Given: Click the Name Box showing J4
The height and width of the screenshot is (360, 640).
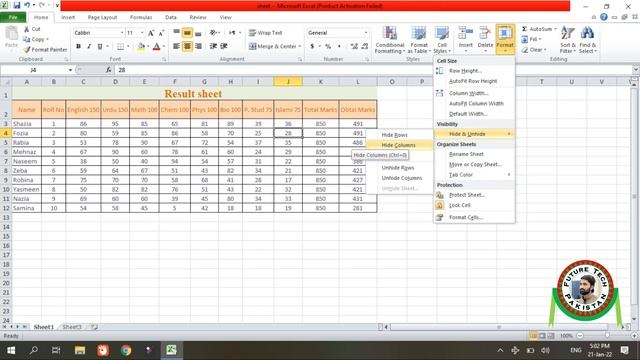Looking at the screenshot, I should (x=33, y=70).
